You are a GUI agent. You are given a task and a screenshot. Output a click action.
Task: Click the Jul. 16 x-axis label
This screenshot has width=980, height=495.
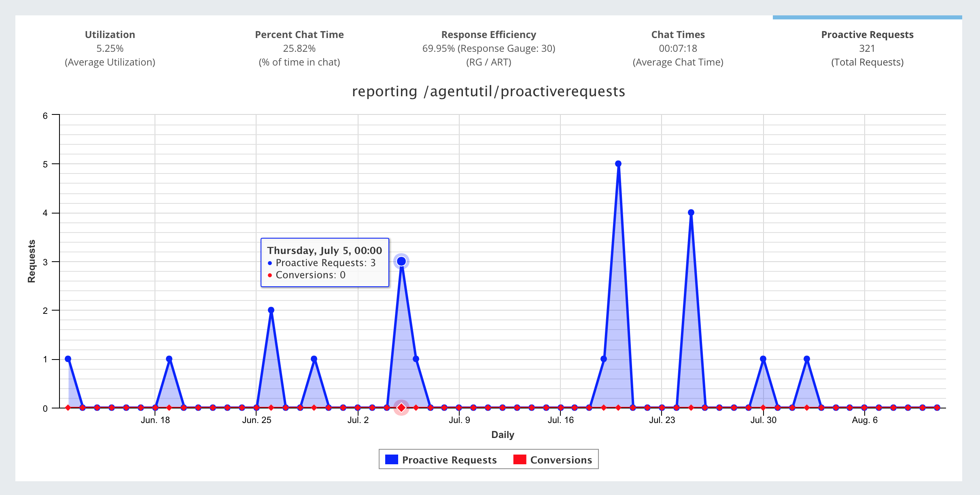[x=560, y=420]
